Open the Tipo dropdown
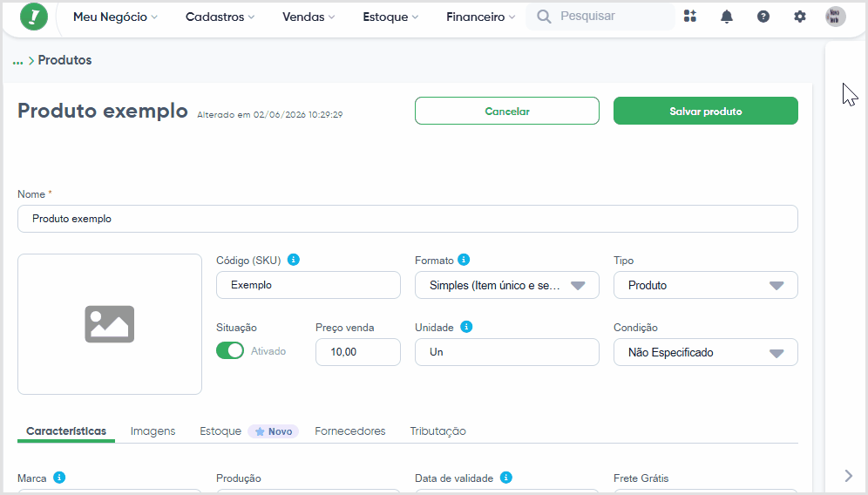The width and height of the screenshot is (868, 495). (x=705, y=285)
